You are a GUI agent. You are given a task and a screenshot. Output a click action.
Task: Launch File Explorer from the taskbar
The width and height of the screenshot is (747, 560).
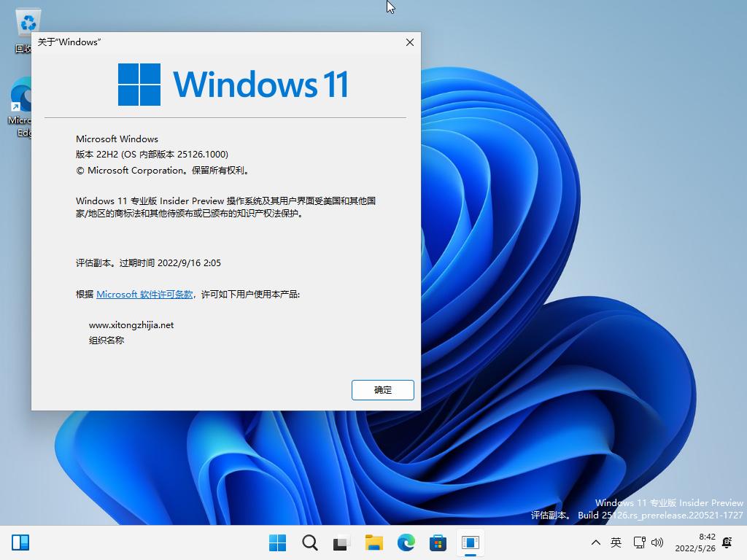click(x=373, y=542)
